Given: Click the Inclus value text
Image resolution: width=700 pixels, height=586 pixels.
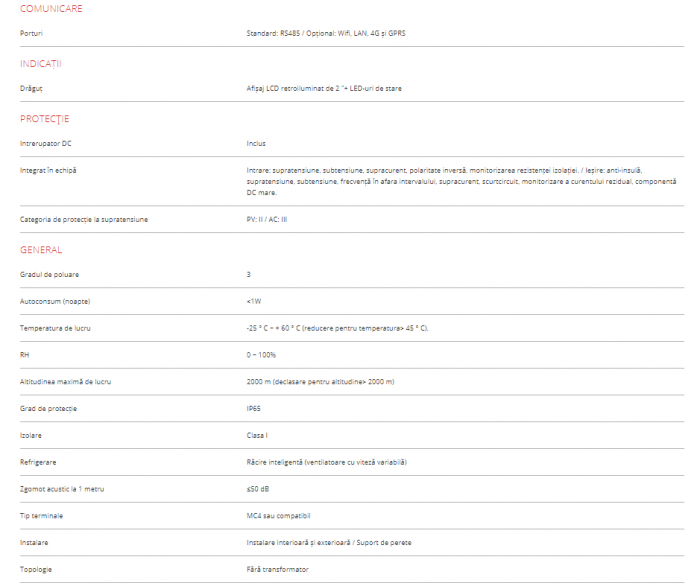Looking at the screenshot, I should pyautogui.click(x=256, y=143).
